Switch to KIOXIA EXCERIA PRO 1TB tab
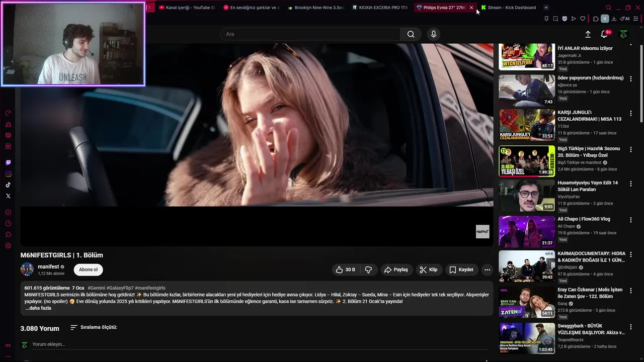644x362 pixels. coord(380,8)
